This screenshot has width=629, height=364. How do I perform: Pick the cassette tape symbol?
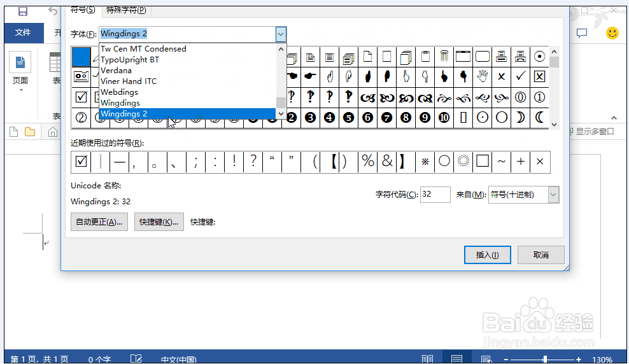[81, 76]
